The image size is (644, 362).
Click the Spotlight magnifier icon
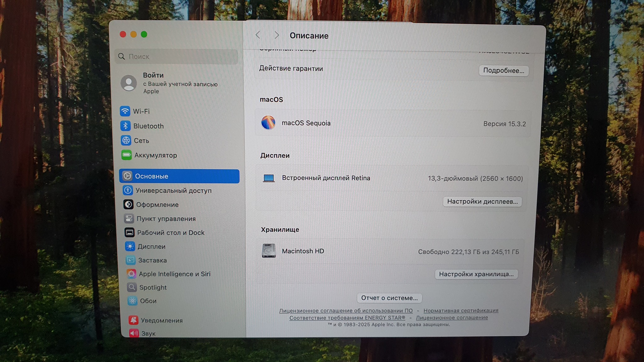[x=132, y=287]
